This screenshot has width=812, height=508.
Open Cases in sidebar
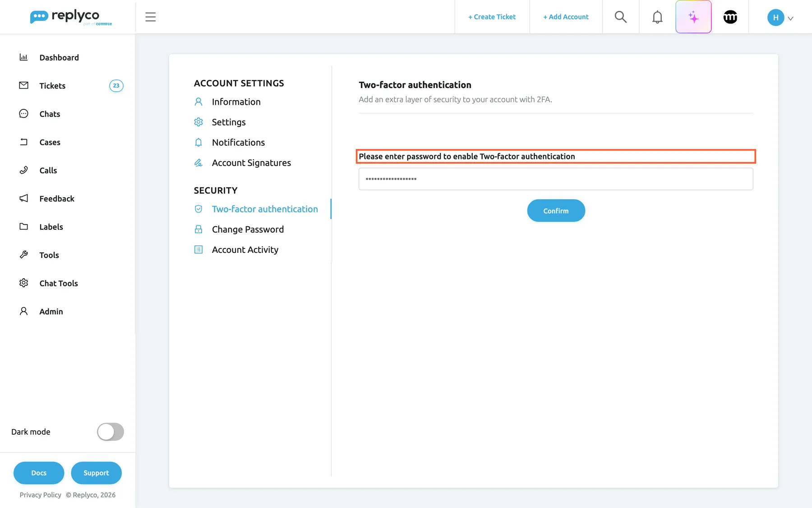(x=50, y=142)
